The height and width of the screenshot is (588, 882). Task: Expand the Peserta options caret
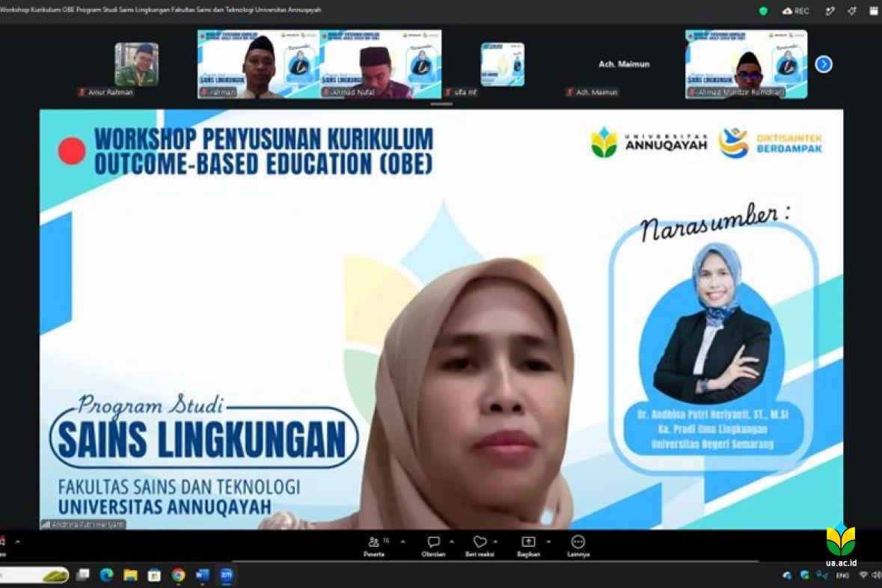[402, 542]
